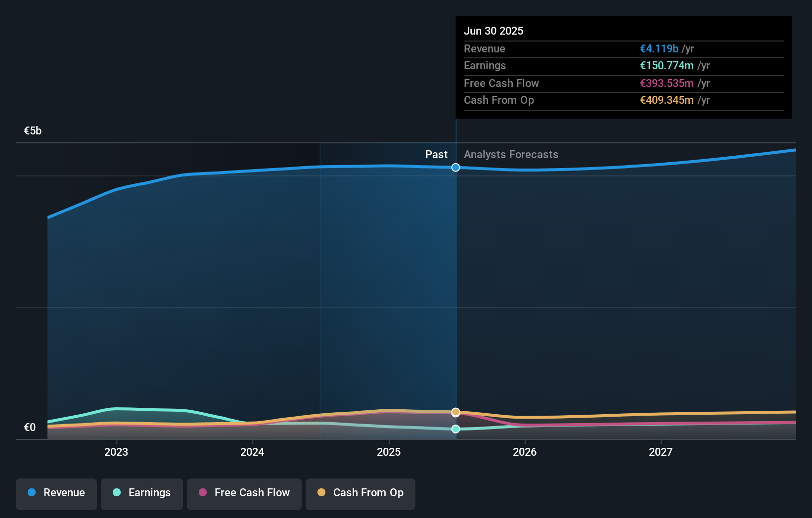Viewport: 812px width, 518px height.
Task: Click the blue Revenue legend dot
Action: 31,493
